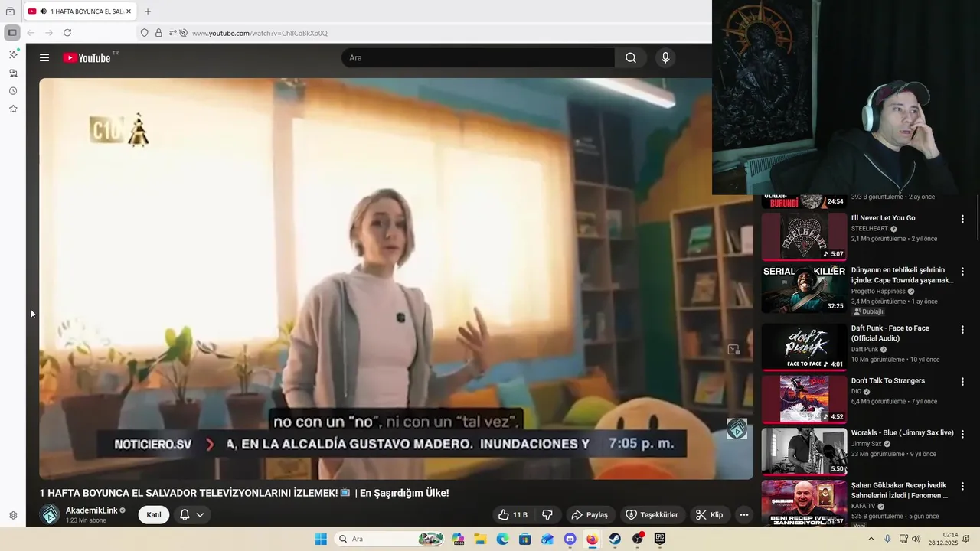Screen dimensions: 980x551
Task: Open the taskbar clock and date
Action: point(943,539)
